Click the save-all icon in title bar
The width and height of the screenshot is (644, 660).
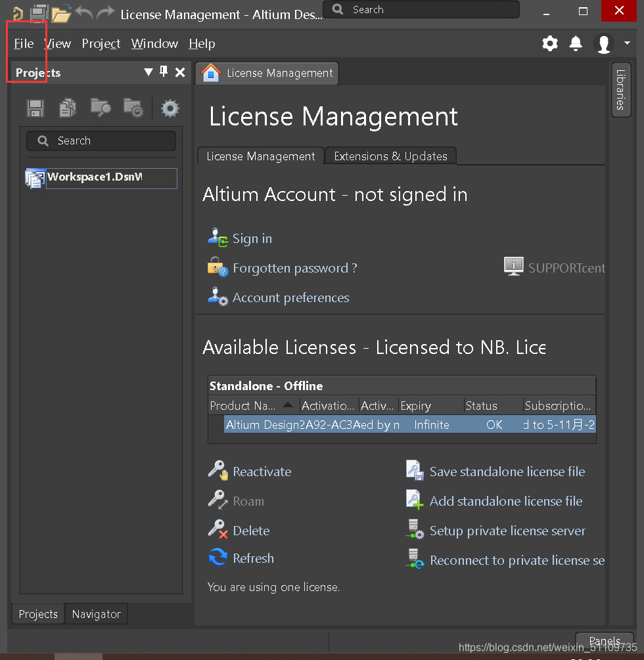39,14
